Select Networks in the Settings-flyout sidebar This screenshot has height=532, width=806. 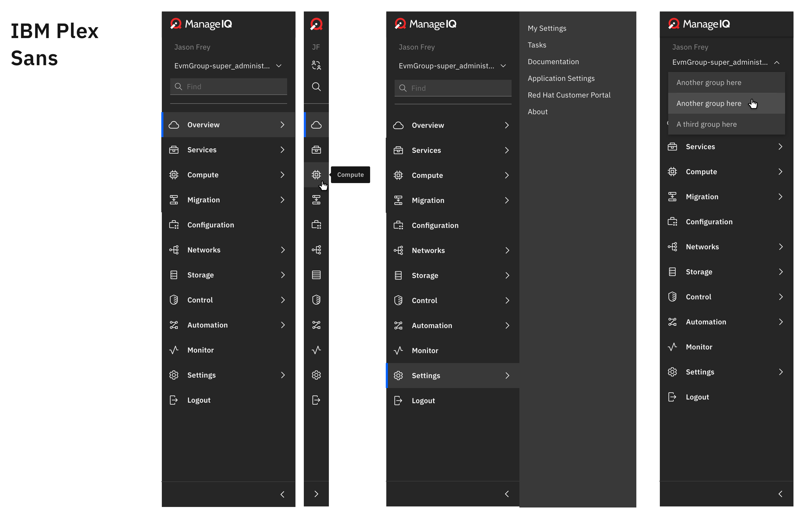point(453,250)
